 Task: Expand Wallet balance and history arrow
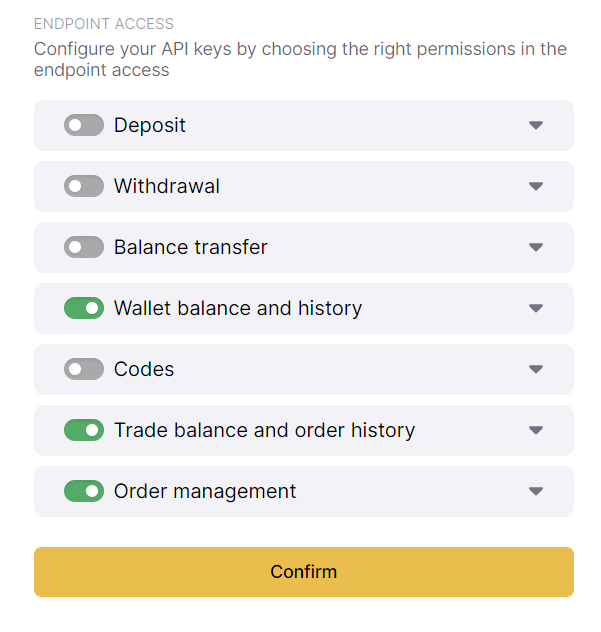point(536,308)
